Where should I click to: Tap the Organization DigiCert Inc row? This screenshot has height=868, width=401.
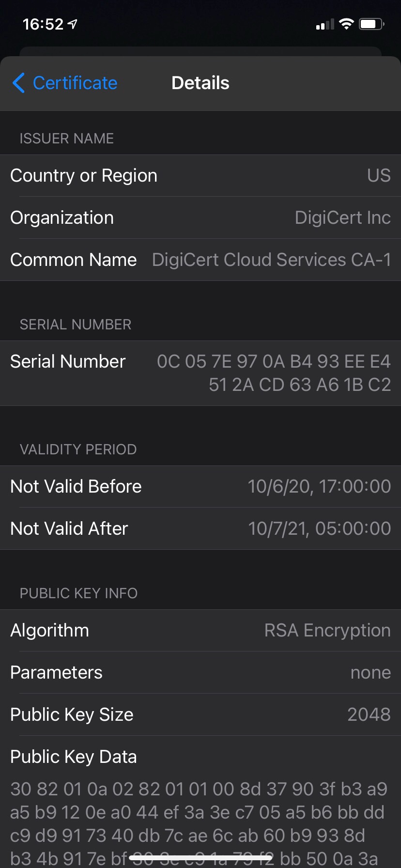(200, 217)
